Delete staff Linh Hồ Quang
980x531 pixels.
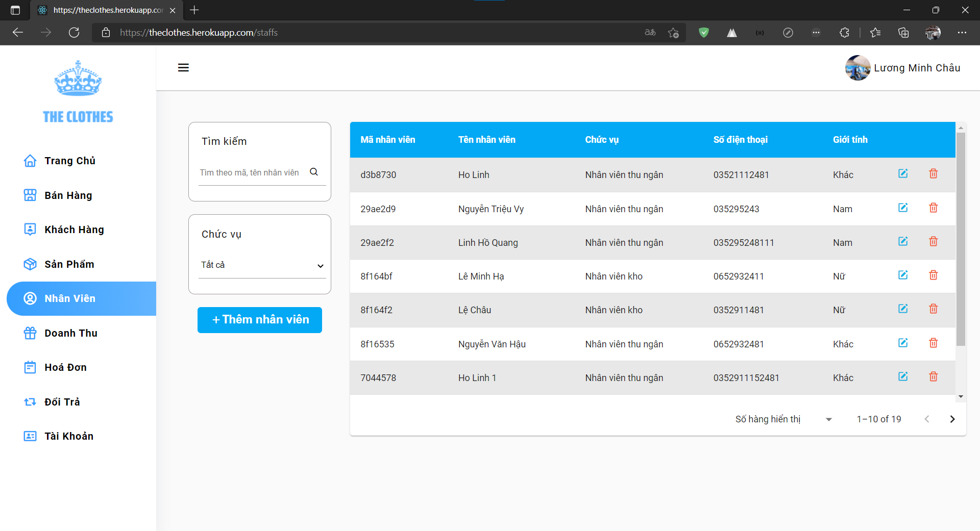coord(934,241)
